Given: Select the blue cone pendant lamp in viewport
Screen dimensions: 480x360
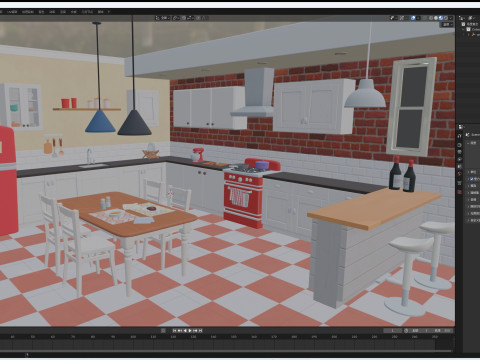Looking at the screenshot, I should click(x=100, y=122).
